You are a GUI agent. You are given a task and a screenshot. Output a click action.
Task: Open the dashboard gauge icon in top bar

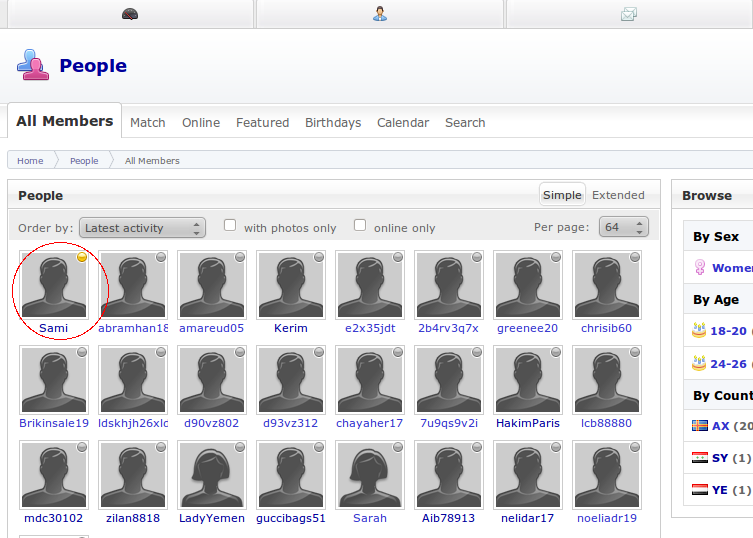pos(129,14)
